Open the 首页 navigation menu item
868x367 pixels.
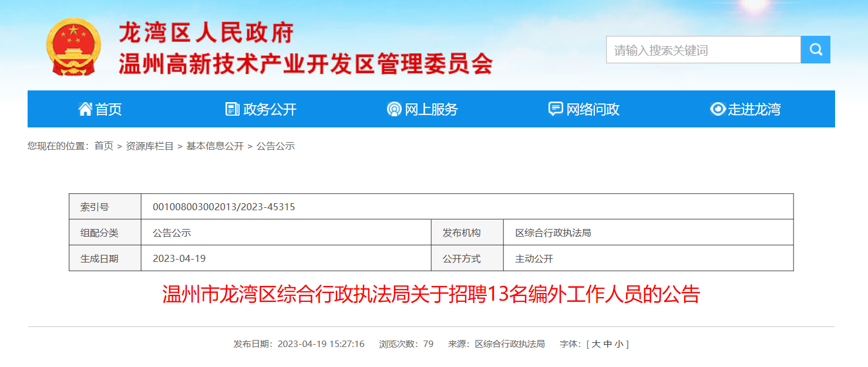[x=109, y=109]
